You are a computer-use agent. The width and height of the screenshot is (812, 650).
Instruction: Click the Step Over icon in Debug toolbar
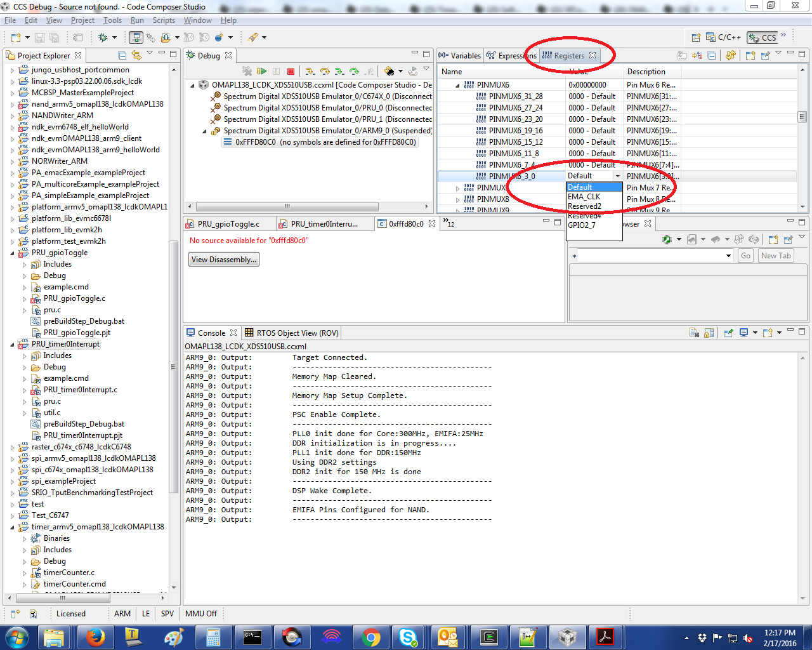click(x=324, y=71)
